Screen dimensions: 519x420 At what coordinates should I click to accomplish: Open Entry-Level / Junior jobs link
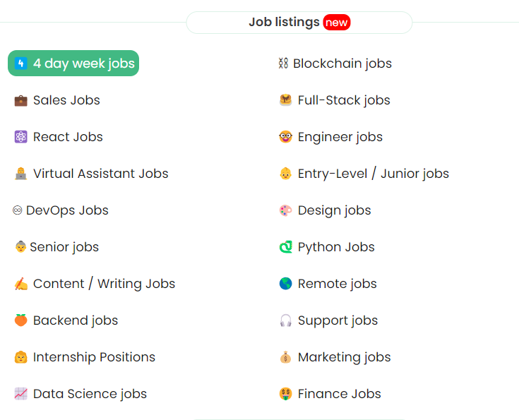[373, 174]
